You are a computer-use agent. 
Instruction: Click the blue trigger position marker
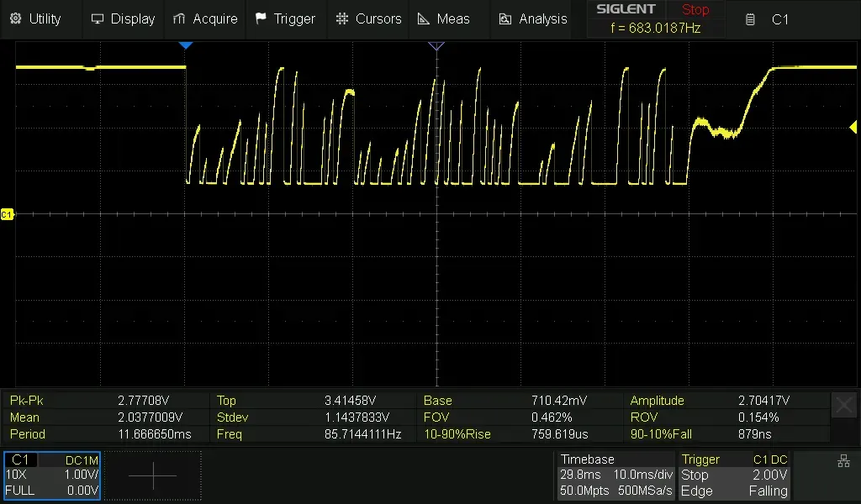point(186,45)
